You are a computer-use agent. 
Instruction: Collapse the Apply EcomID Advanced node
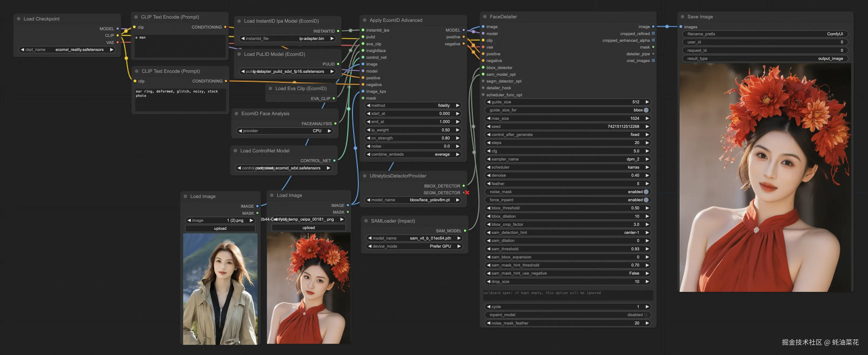(365, 20)
